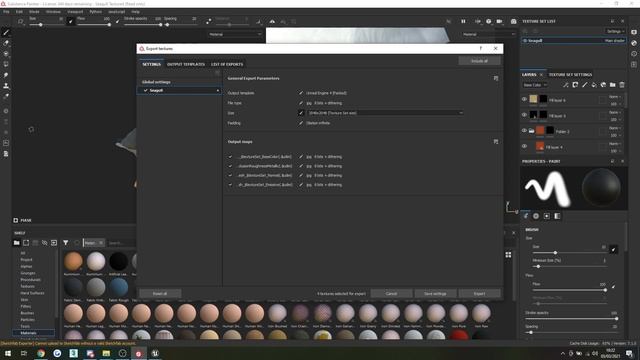Open blend mode dropdown for Fill layer 6

click(x=615, y=97)
